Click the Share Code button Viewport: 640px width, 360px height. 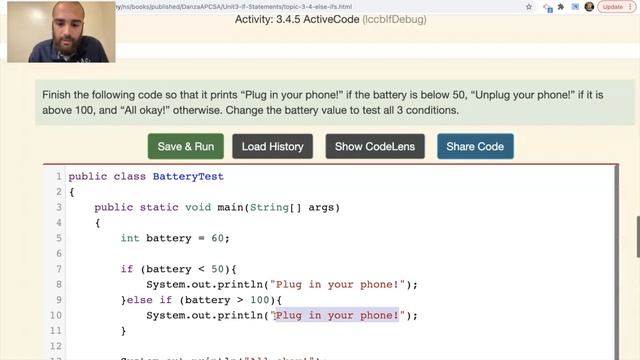475,146
